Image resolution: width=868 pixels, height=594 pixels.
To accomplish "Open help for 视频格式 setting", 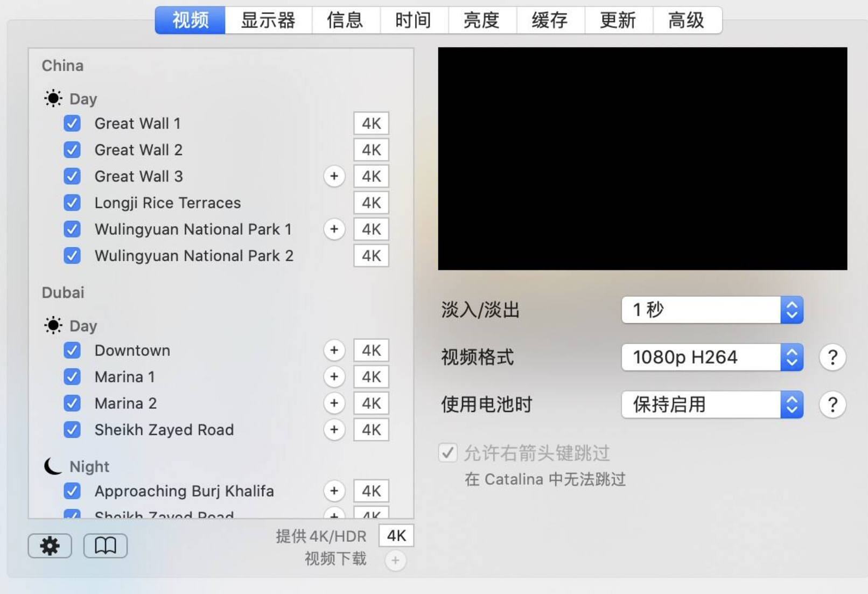I will tap(832, 357).
